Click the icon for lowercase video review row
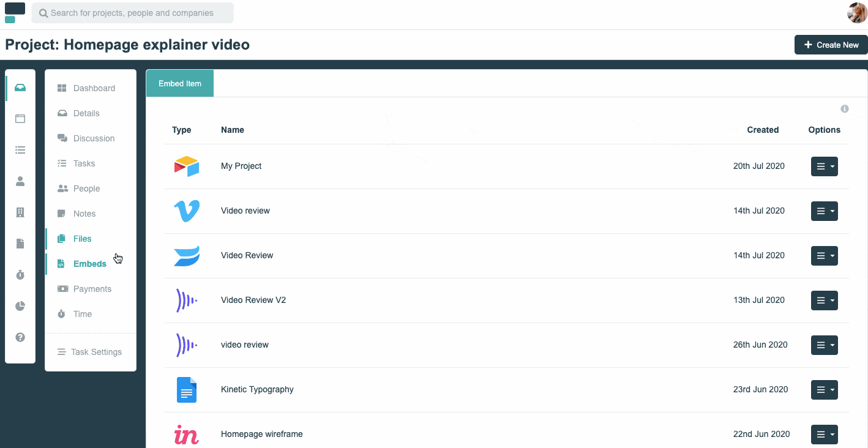This screenshot has width=868, height=448. pos(187,345)
